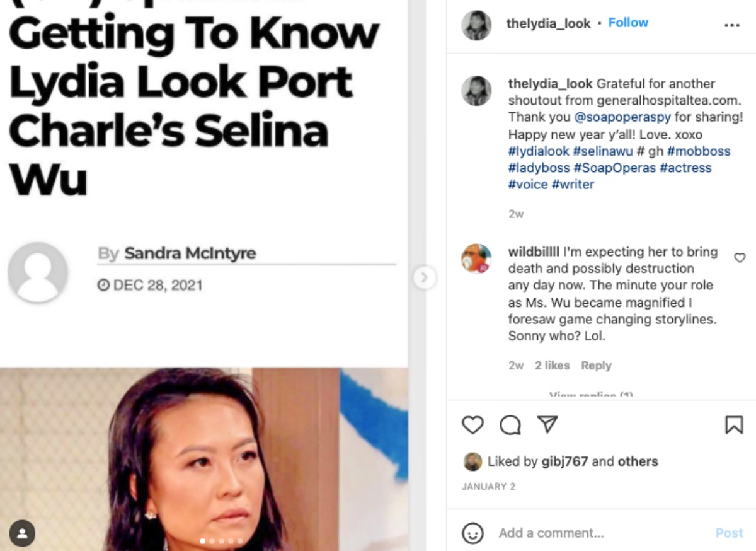
Task: Share the post with the paper plane icon
Action: point(547,424)
